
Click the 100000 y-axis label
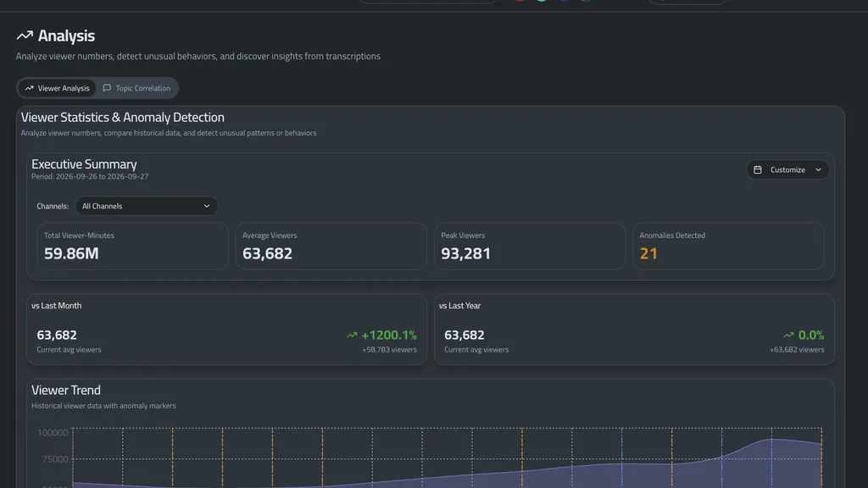point(53,433)
